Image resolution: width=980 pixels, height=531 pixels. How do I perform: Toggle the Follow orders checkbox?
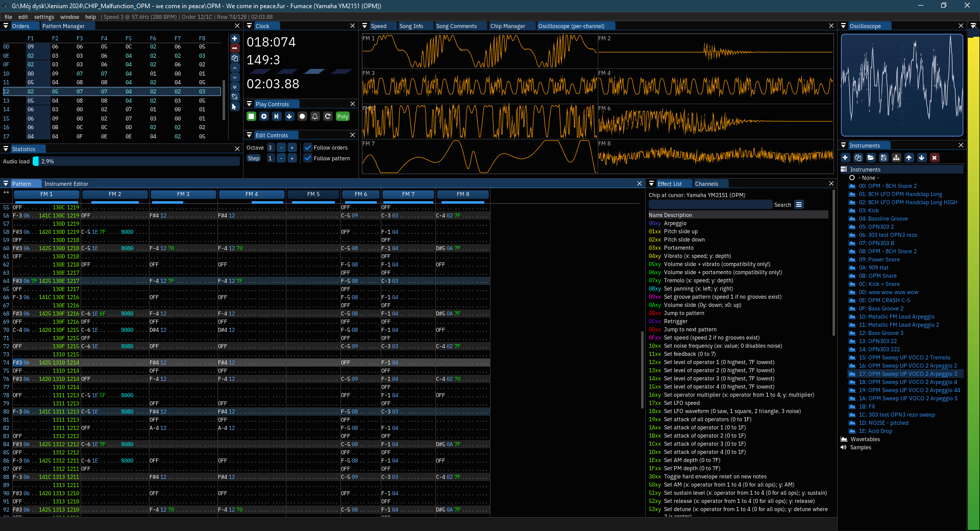coord(308,148)
